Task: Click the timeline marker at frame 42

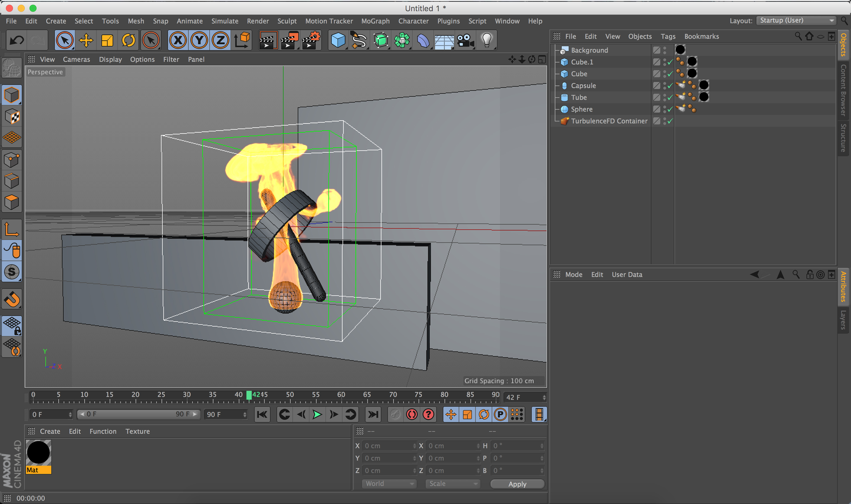Action: (x=249, y=395)
